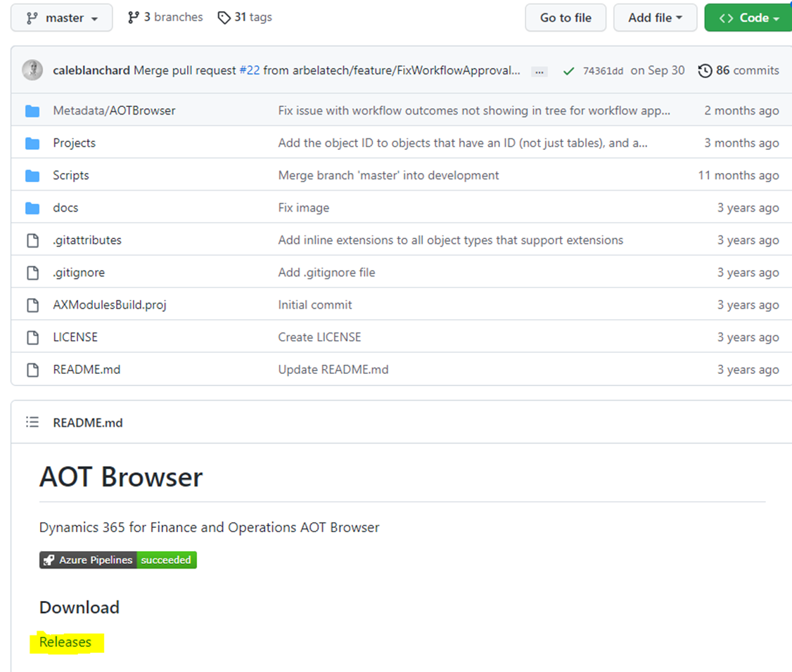Expand the Add file dropdown
Viewport: 792px width, 672px height.
[655, 18]
